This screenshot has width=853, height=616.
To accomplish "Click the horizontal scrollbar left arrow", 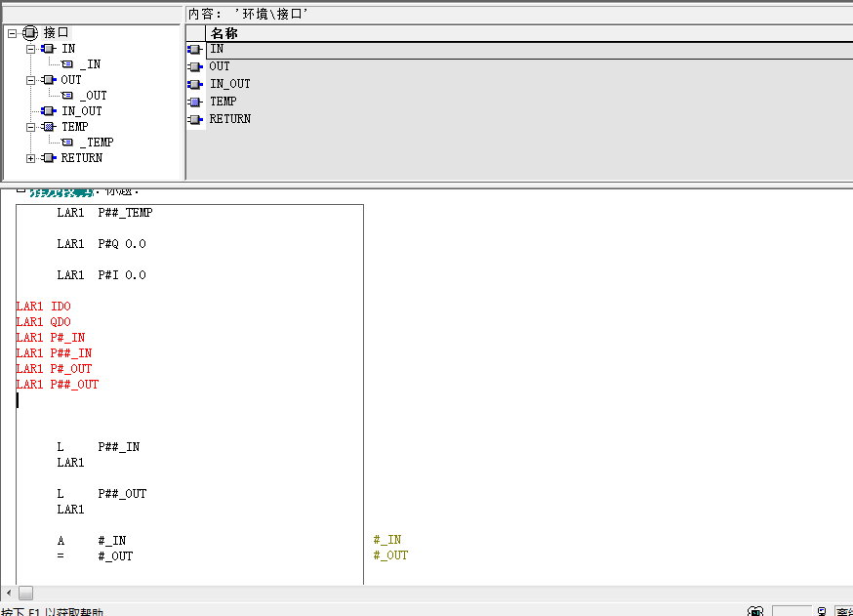I will pyautogui.click(x=8, y=593).
